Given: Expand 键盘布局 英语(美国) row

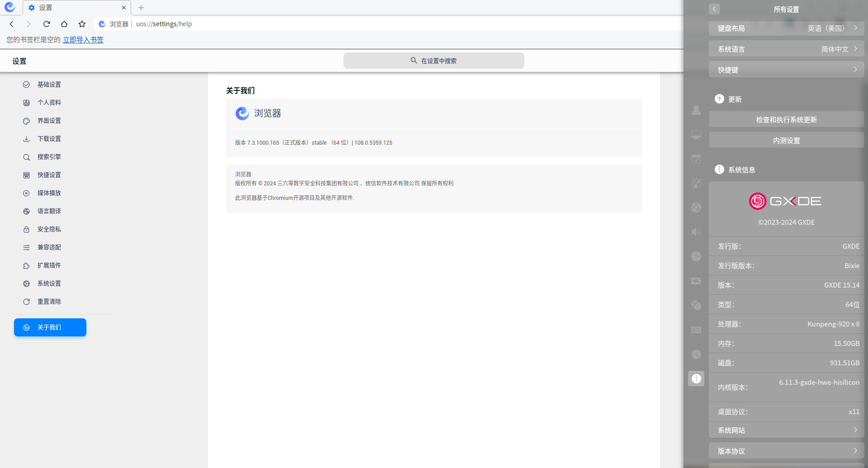Looking at the screenshot, I should click(787, 28).
